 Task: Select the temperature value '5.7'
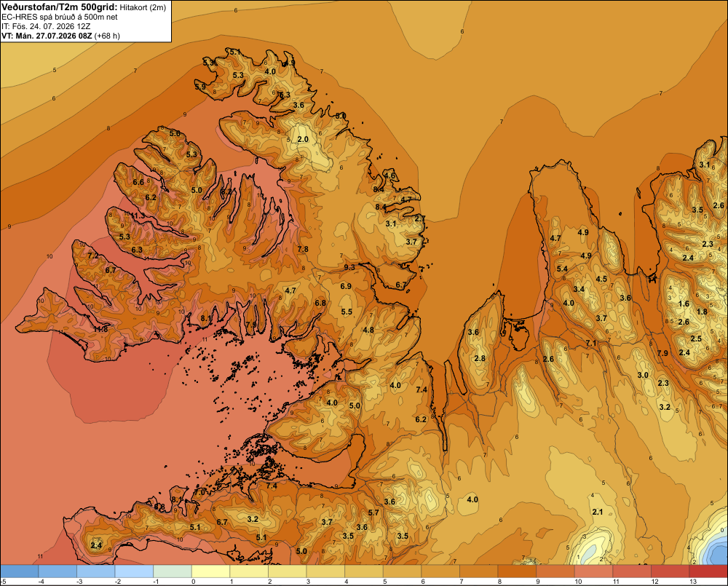(x=373, y=512)
